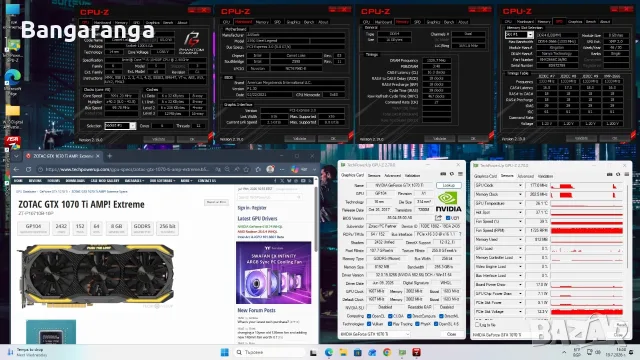The height and width of the screenshot is (360, 640).
Task: Open Edge extensions puzzle icon
Action: [258, 169]
